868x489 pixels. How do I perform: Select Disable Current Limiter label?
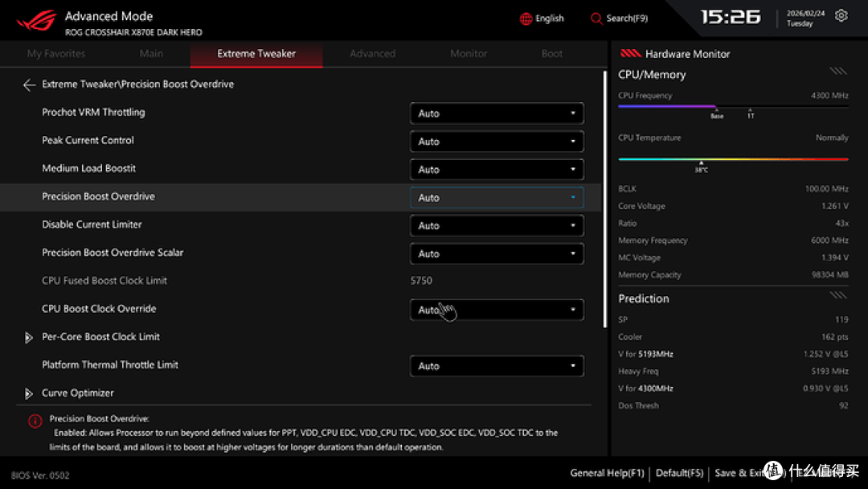pyautogui.click(x=92, y=224)
